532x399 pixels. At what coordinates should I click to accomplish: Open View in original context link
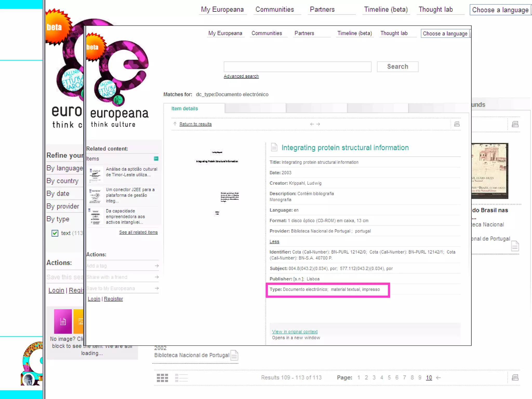(295, 331)
